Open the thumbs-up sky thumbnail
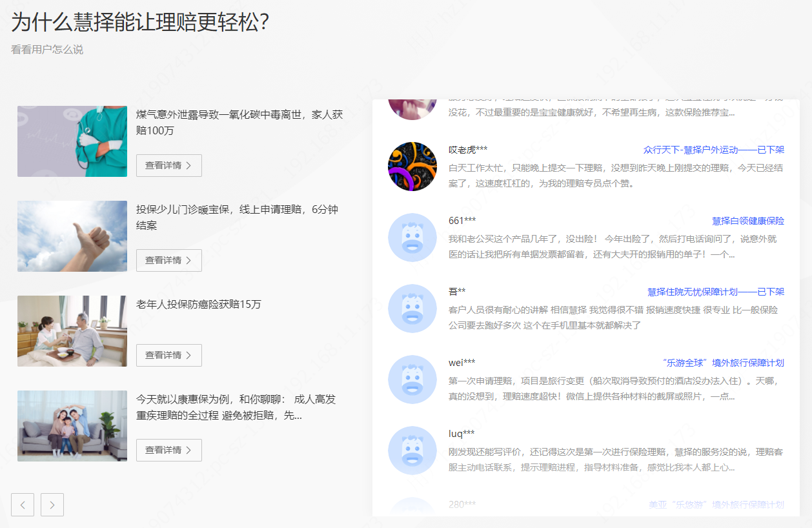The image size is (812, 528). pyautogui.click(x=72, y=236)
